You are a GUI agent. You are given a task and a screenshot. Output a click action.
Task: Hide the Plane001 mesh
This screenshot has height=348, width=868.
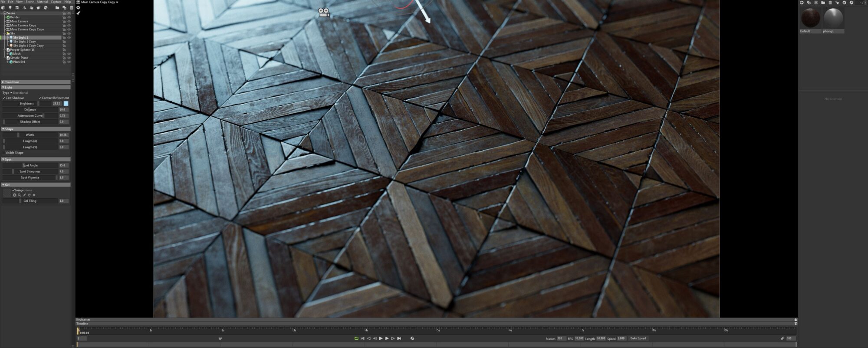[69, 62]
